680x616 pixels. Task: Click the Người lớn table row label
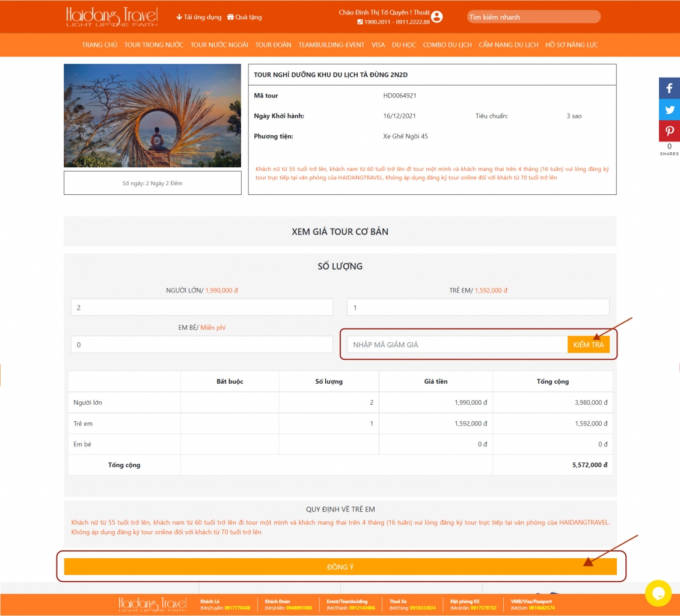click(x=88, y=402)
